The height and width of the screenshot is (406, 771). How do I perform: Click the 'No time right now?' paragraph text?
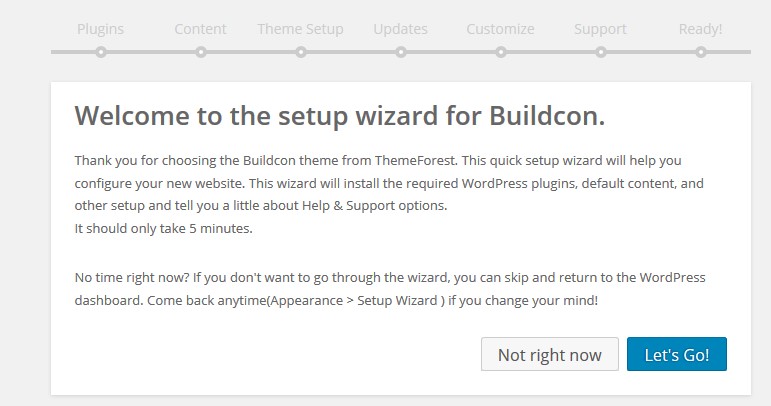click(390, 289)
